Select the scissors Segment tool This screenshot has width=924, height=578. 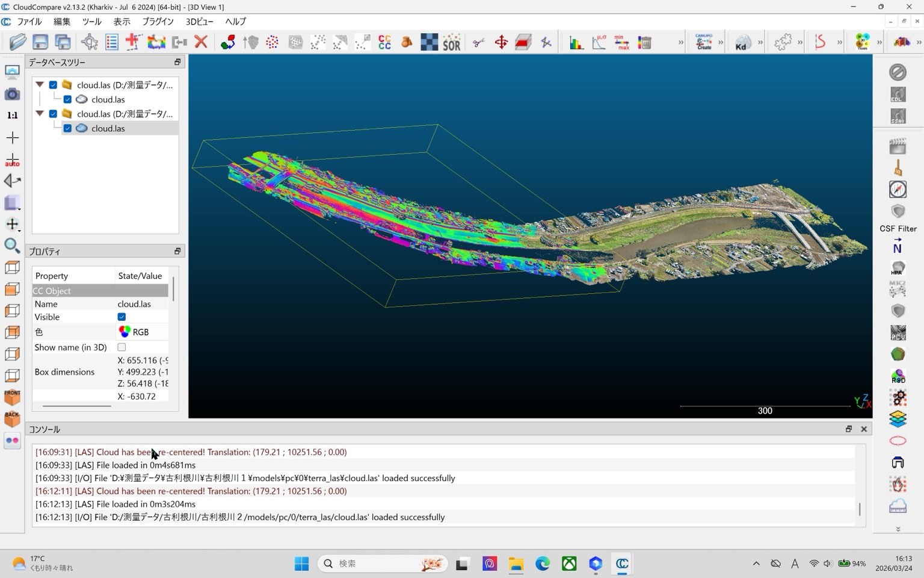479,42
